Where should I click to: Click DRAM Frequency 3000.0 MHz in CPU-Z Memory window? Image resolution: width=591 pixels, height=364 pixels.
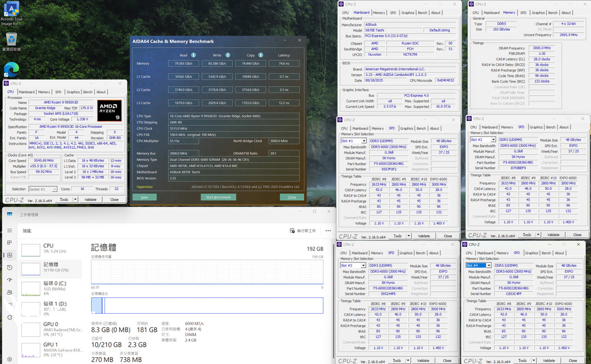542,48
